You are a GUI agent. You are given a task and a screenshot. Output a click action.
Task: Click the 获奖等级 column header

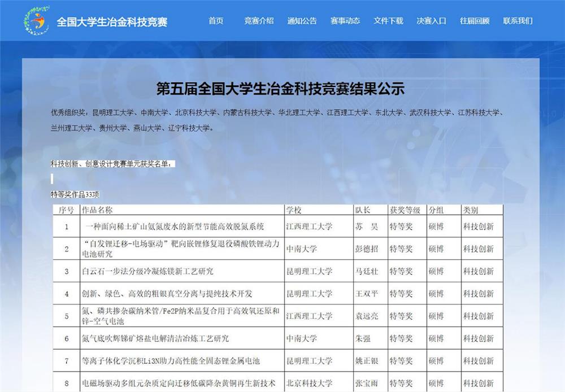(x=405, y=210)
